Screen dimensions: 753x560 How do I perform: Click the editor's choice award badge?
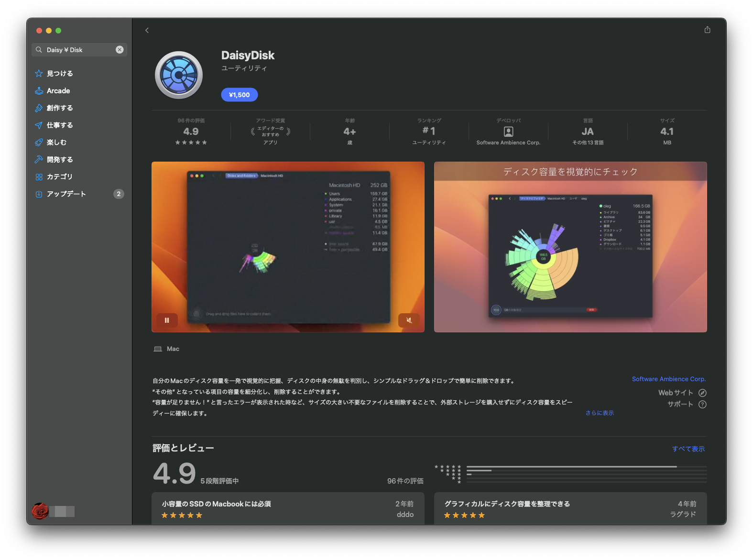coord(271,131)
